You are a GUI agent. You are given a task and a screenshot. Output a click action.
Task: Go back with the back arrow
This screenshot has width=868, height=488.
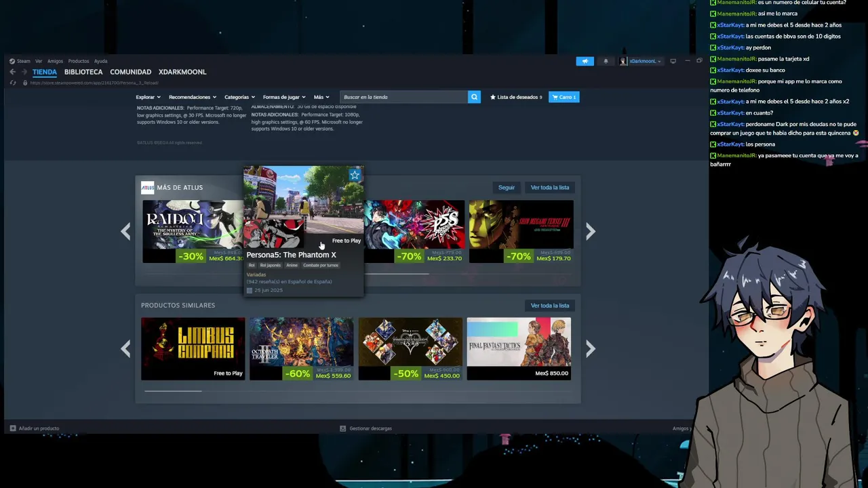[13, 72]
